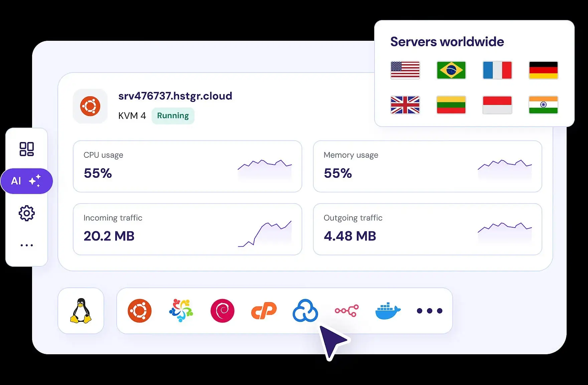This screenshot has width=588, height=385.
Task: Pick the Debian OS icon
Action: [x=222, y=311]
